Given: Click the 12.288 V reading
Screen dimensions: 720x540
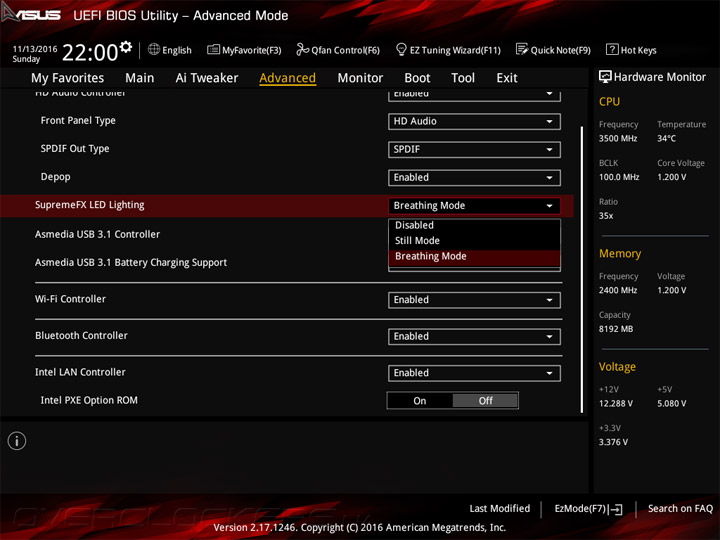Looking at the screenshot, I should 616,403.
